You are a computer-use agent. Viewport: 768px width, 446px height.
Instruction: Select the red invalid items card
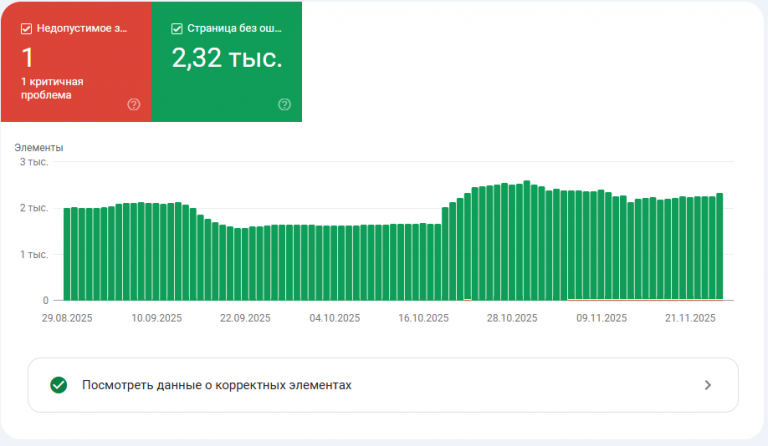tap(76, 62)
